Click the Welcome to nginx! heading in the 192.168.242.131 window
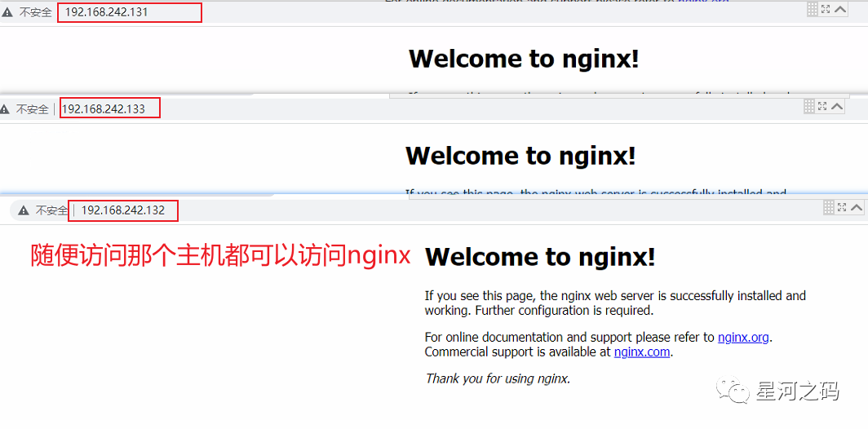Screen dimensions: 868x429 pyautogui.click(x=524, y=59)
